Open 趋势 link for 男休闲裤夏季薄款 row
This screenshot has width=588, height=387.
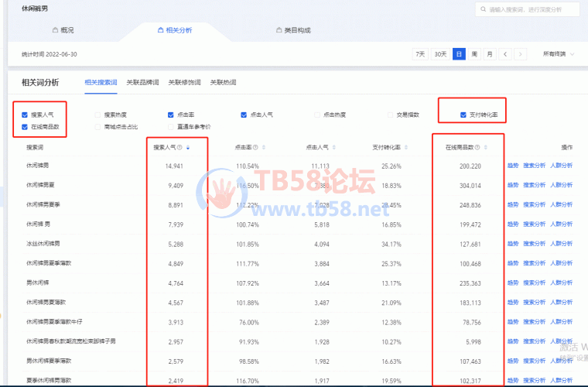pos(513,361)
